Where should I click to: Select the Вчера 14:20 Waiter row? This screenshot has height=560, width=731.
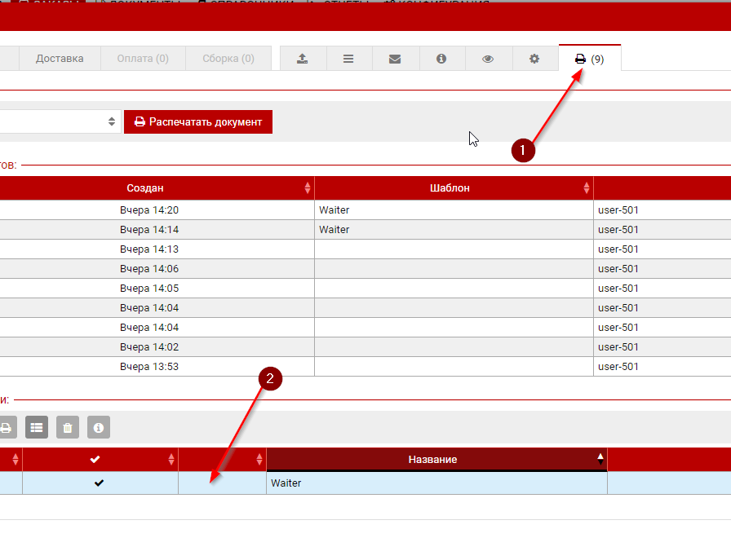click(149, 210)
